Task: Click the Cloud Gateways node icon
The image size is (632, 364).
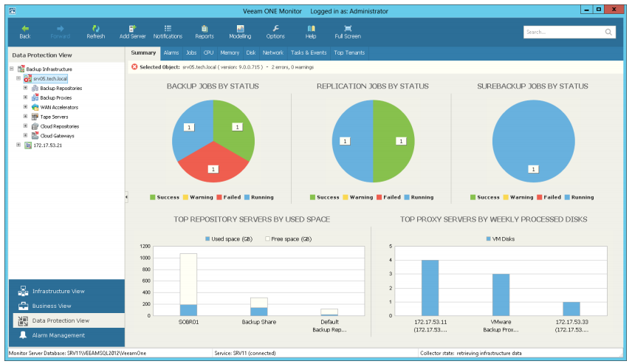Action: coord(35,136)
